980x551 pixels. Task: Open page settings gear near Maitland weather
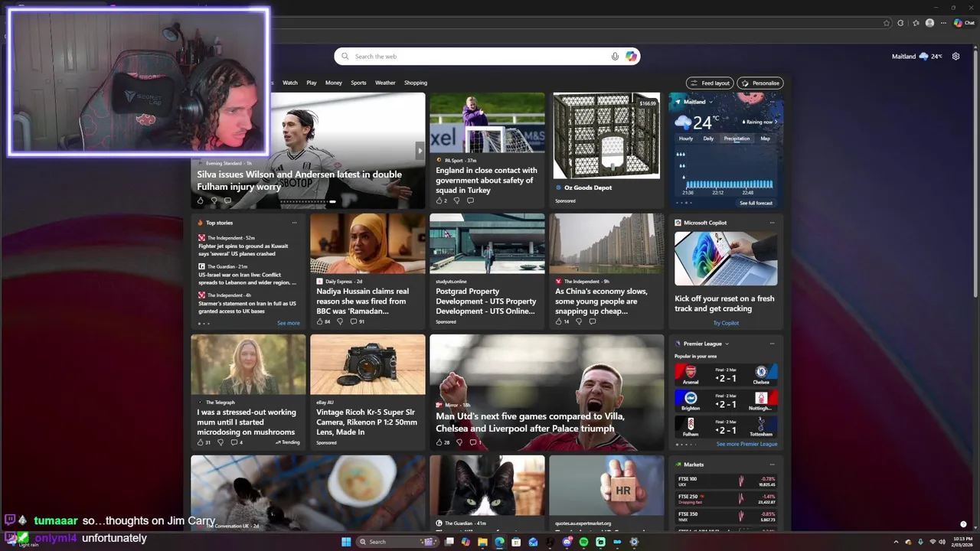[x=955, y=56]
